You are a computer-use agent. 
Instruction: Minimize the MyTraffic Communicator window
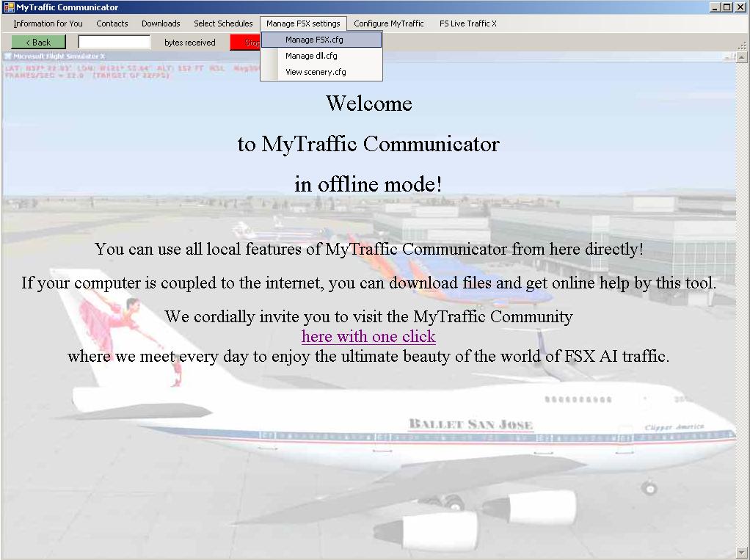tap(715, 7)
